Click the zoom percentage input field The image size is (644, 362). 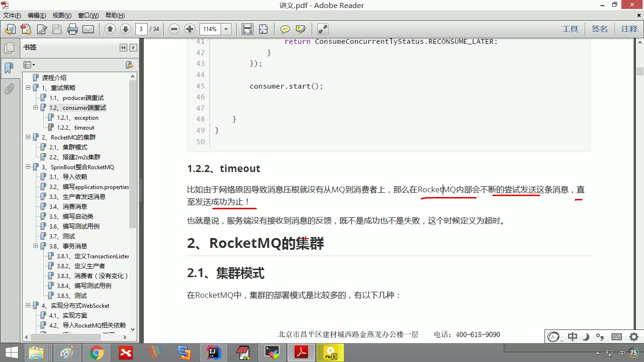pyautogui.click(x=210, y=29)
